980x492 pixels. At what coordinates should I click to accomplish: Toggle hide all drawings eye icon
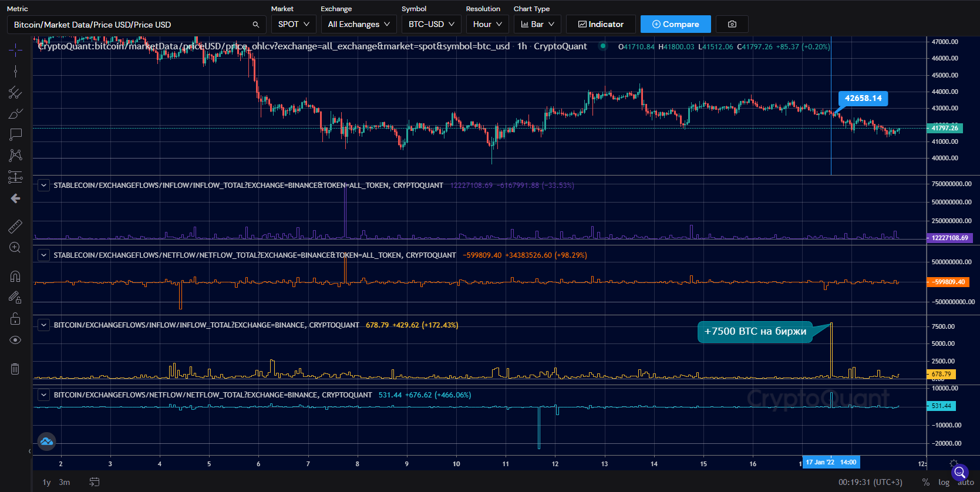(15, 341)
